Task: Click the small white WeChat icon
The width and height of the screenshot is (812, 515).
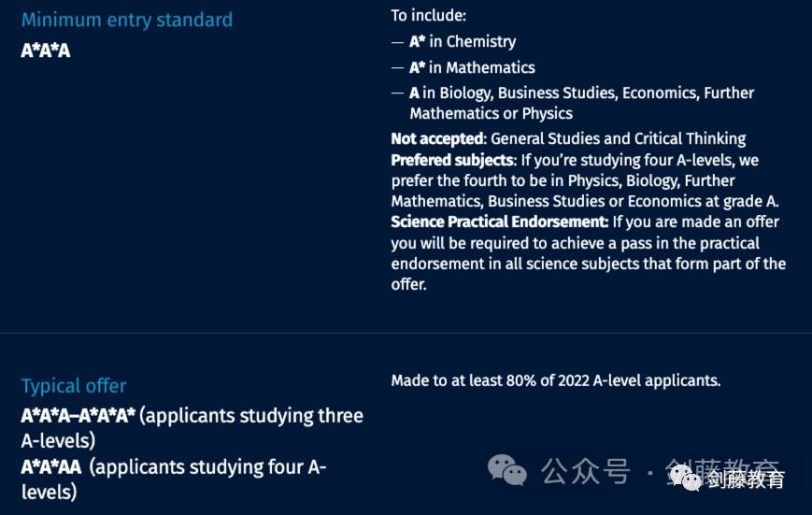Action: coord(685,479)
